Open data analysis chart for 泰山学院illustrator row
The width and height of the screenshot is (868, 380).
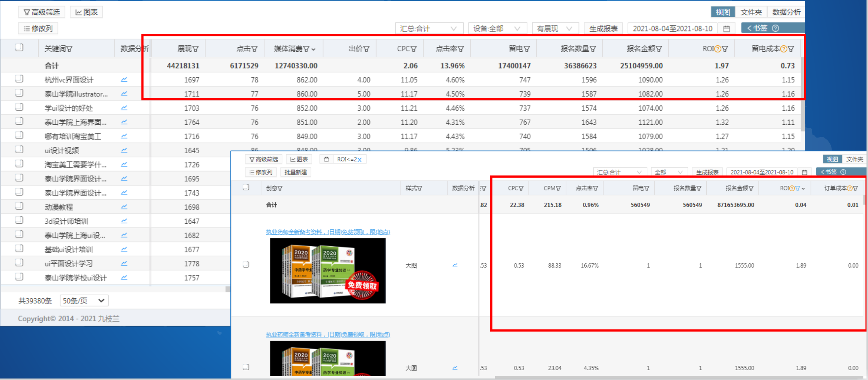[124, 94]
